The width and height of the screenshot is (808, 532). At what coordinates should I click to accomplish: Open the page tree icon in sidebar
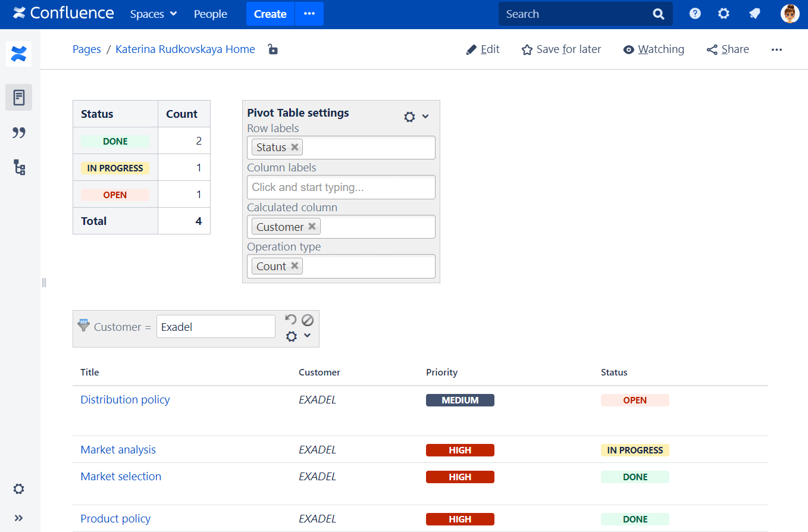coord(19,168)
